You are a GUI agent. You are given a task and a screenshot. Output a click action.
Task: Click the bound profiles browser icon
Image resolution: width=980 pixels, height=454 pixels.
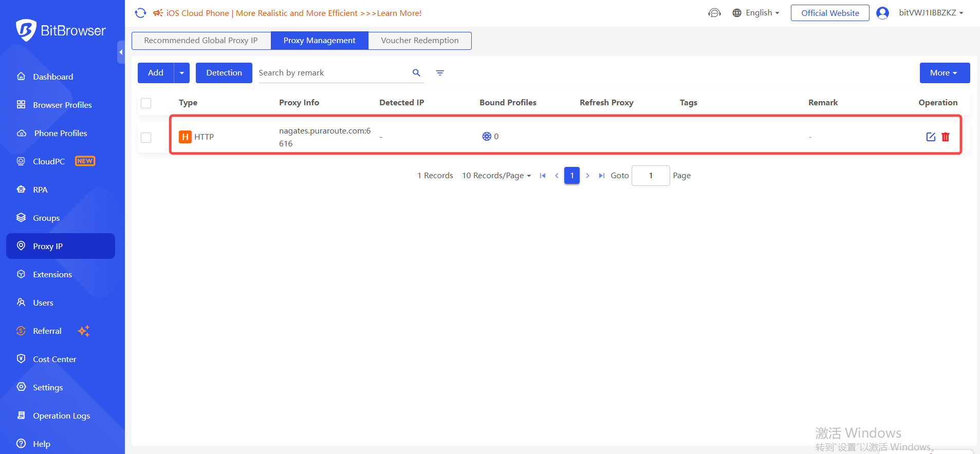pos(487,137)
